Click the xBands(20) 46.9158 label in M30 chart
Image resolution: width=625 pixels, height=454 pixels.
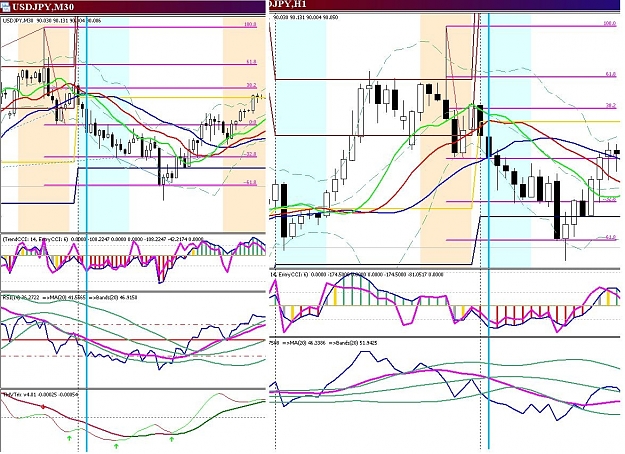(x=111, y=297)
